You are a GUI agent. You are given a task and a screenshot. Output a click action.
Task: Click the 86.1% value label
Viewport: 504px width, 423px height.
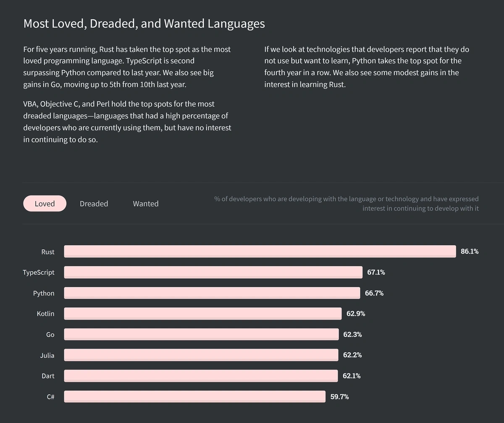[x=470, y=251]
